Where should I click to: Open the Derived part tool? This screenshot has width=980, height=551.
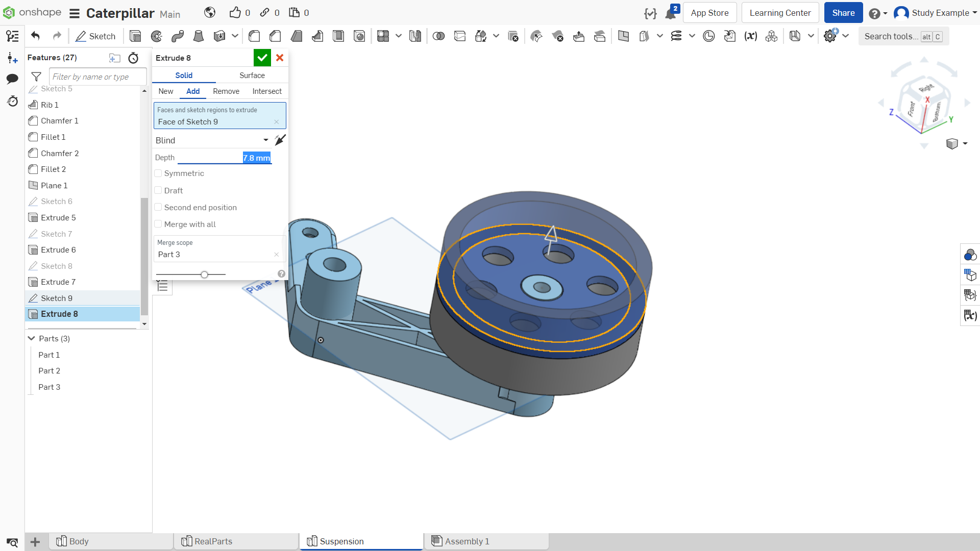730,36
